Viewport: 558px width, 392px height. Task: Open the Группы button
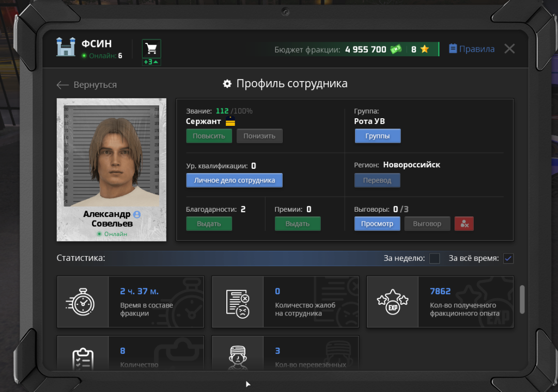[x=378, y=136]
